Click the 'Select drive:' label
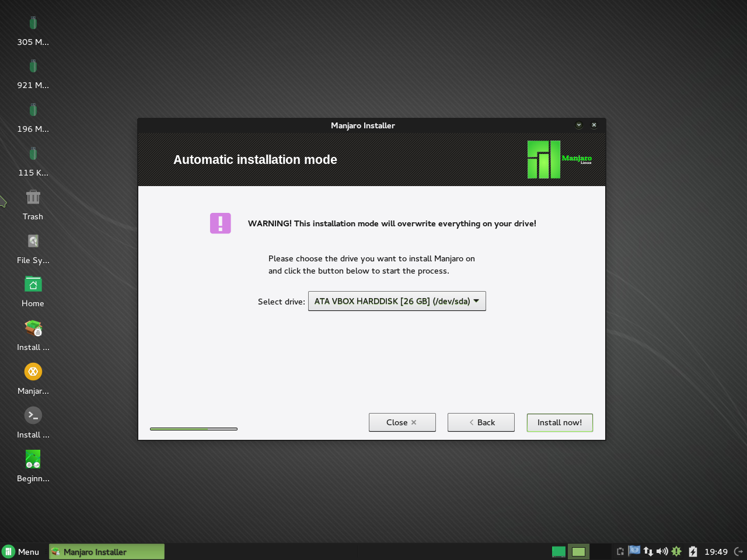 (x=281, y=302)
